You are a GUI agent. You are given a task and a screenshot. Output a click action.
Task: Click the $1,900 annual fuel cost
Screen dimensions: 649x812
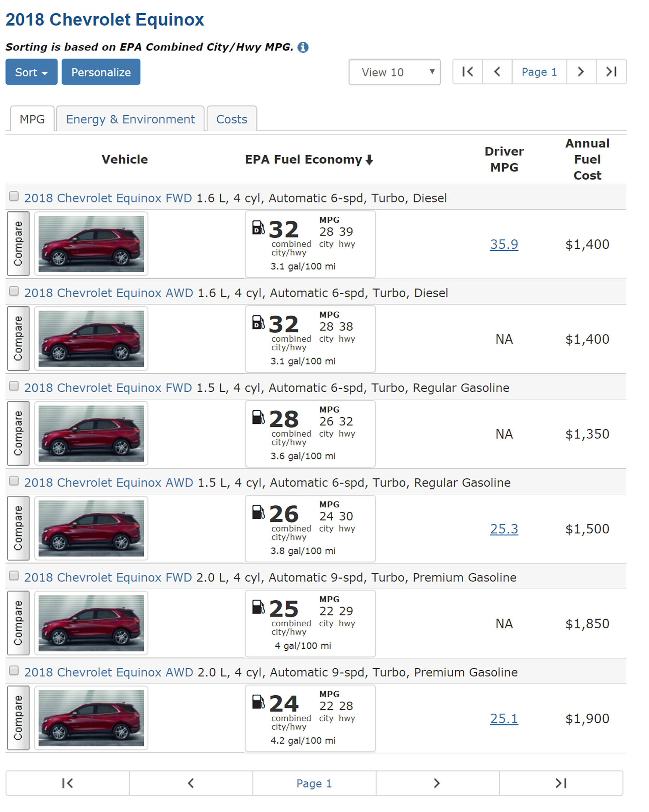click(x=587, y=719)
